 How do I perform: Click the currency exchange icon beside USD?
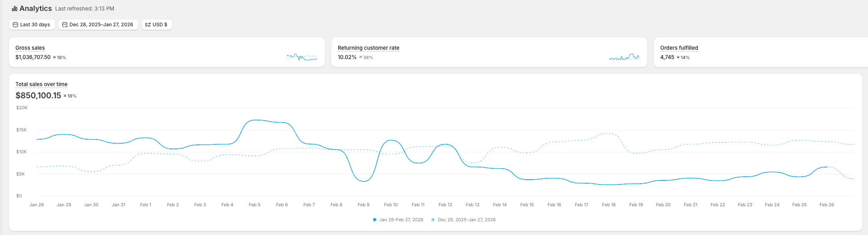pyautogui.click(x=147, y=25)
